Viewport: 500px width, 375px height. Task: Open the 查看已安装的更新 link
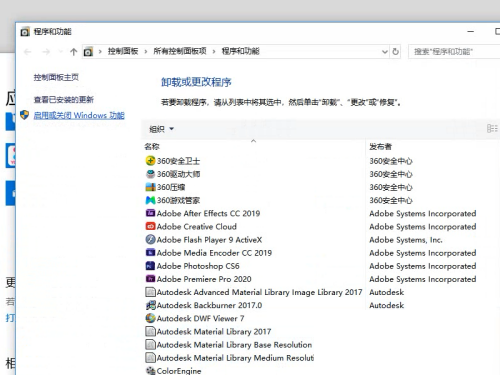pyautogui.click(x=63, y=99)
